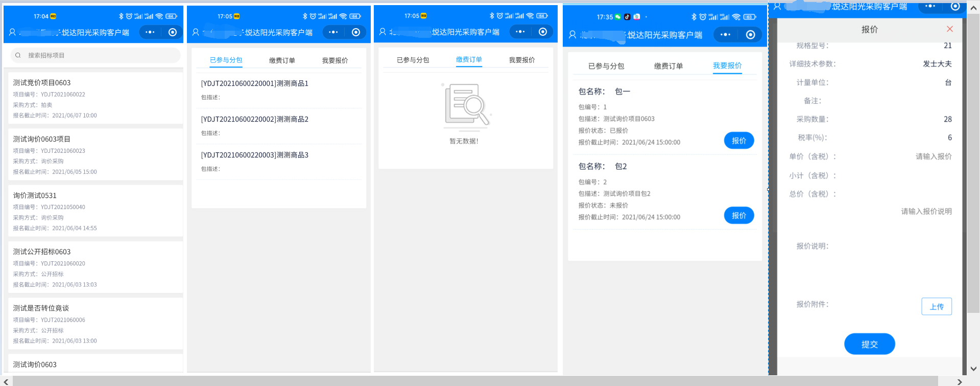Screen dimensions: 980x386
Task: Click the 暂无数据 empty-state illustration
Action: click(466, 106)
